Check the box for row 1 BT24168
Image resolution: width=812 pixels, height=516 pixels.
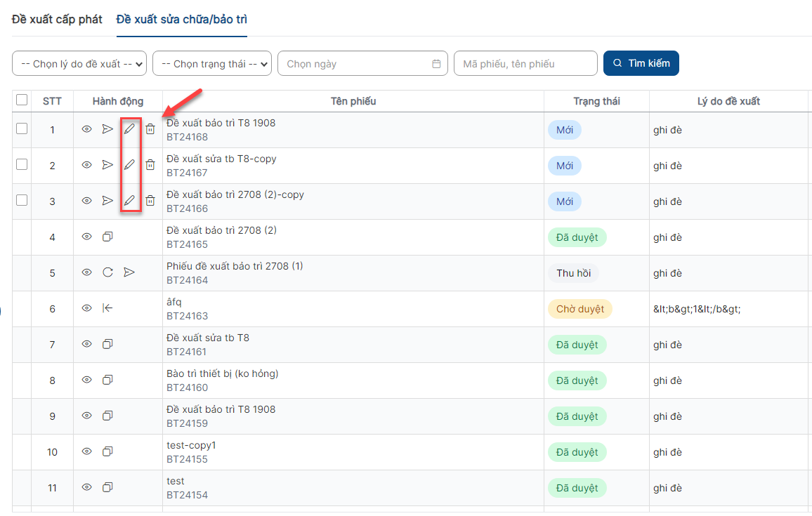(x=22, y=128)
